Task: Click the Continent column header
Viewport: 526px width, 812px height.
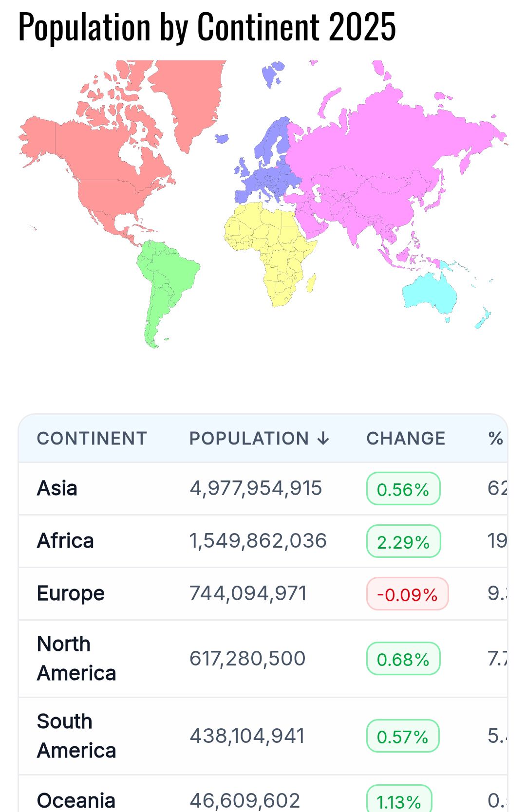Action: pos(92,439)
